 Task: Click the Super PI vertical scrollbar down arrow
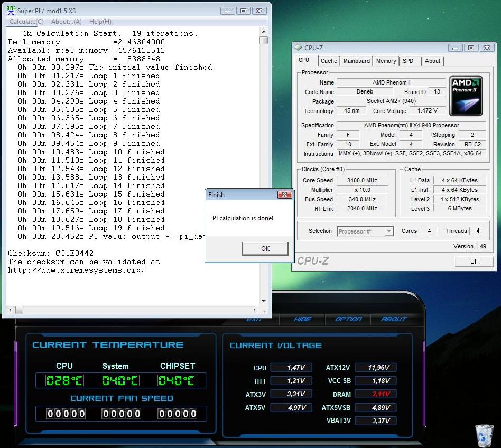coord(264,301)
